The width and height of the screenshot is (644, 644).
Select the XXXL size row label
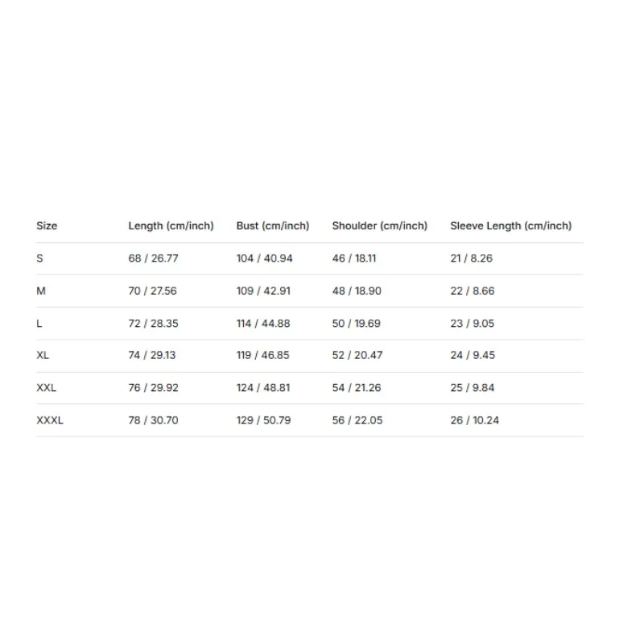[x=50, y=419]
